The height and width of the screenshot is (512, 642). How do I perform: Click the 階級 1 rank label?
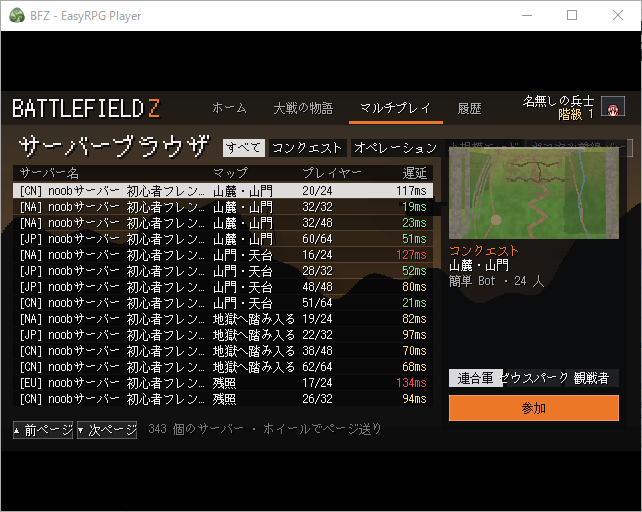(576, 114)
